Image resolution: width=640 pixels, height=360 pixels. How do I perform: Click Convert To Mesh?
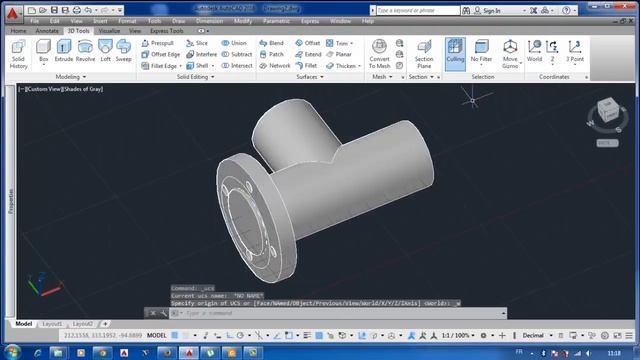click(x=379, y=54)
